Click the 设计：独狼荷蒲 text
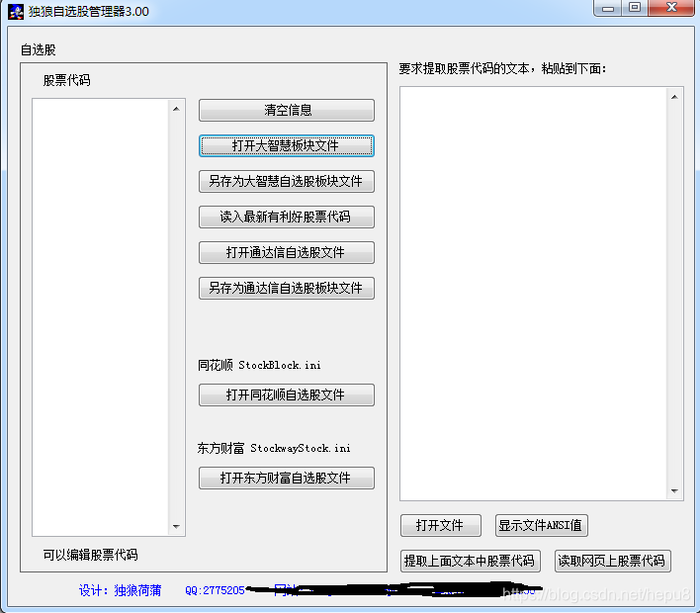 pyautogui.click(x=120, y=590)
